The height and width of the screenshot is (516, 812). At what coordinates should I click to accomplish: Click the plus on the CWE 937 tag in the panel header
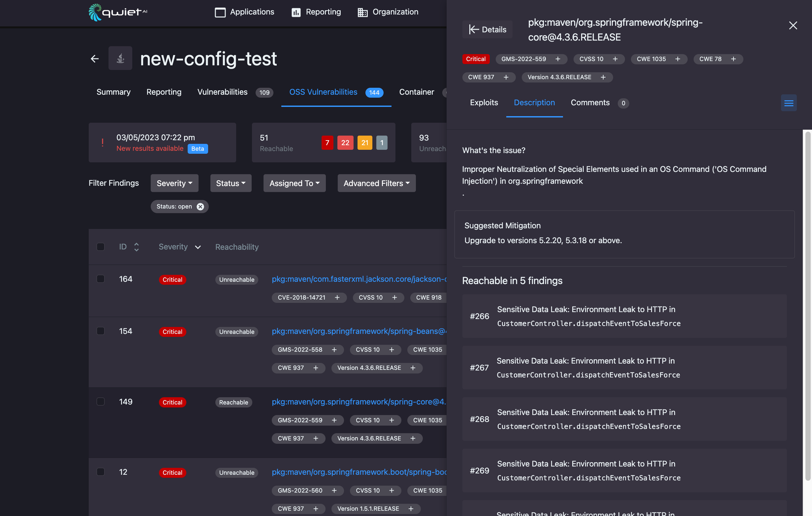coord(506,77)
